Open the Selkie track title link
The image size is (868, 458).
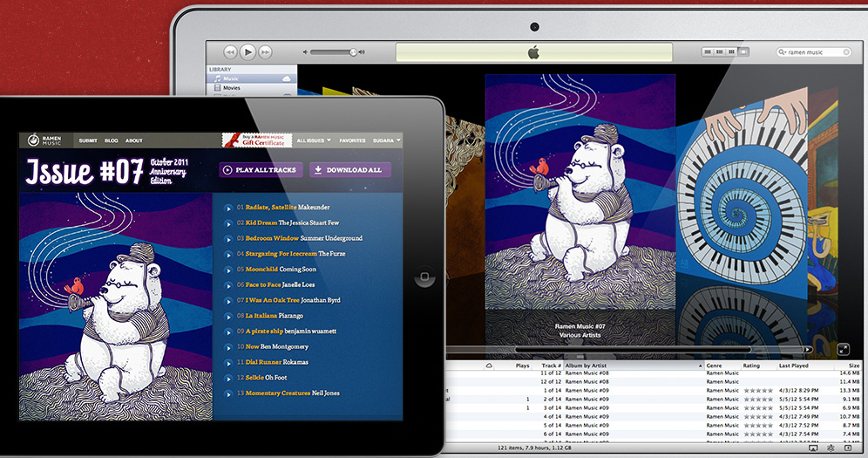point(254,378)
